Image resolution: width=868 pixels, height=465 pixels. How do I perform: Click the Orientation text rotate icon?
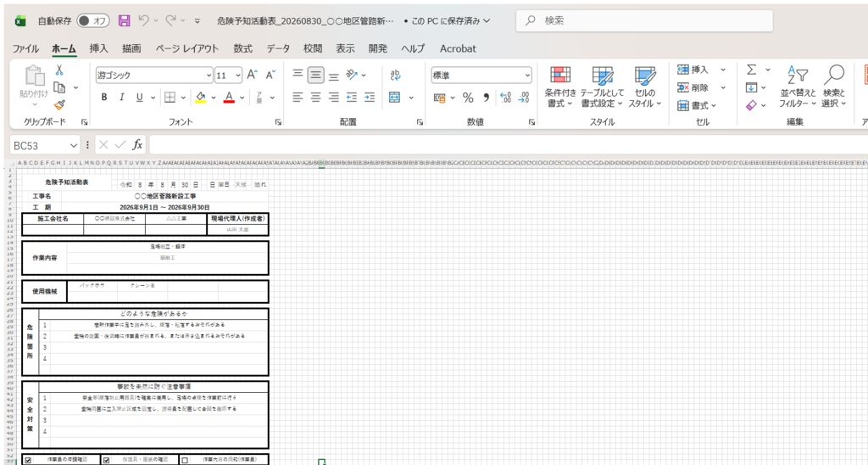coord(352,75)
